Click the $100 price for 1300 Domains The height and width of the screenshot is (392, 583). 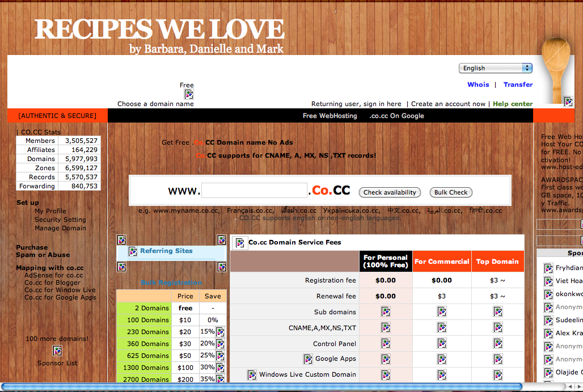(185, 368)
